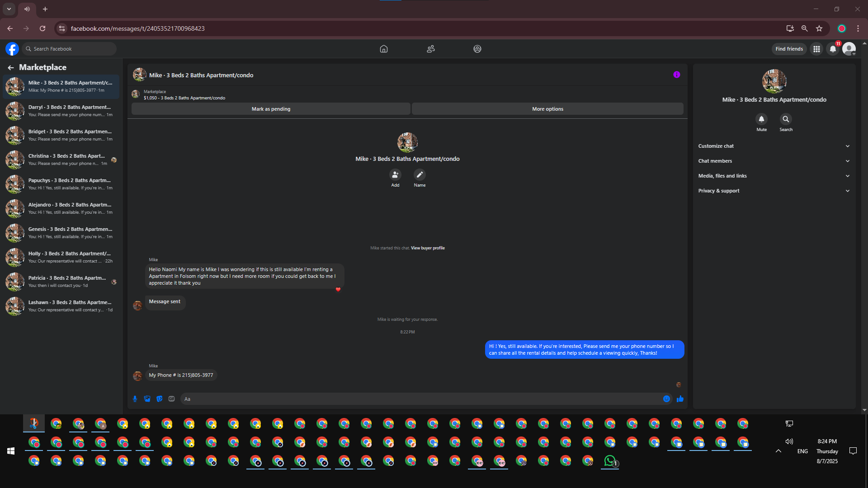Open the View buyer profile link
Image resolution: width=868 pixels, height=488 pixels.
428,248
